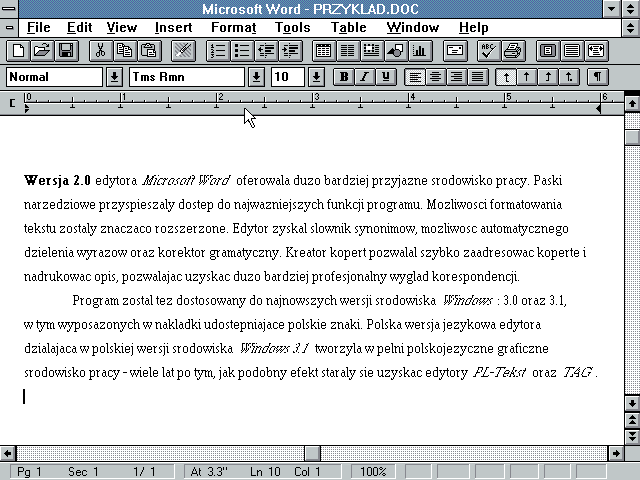Create a numbered list from the toolbar

[217, 50]
